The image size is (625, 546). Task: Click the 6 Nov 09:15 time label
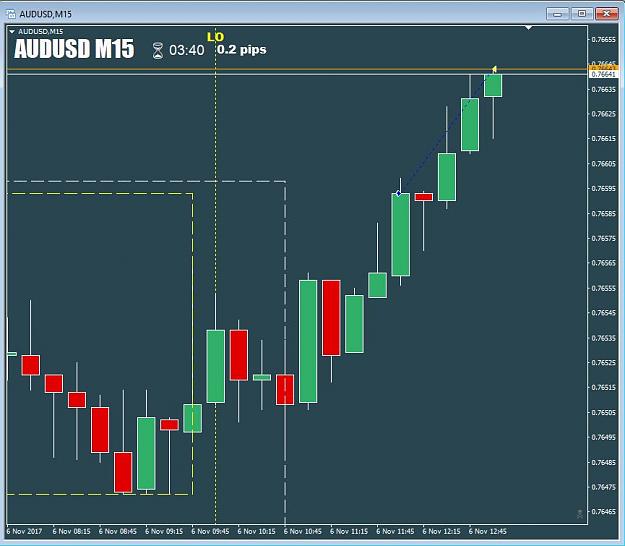(x=164, y=531)
